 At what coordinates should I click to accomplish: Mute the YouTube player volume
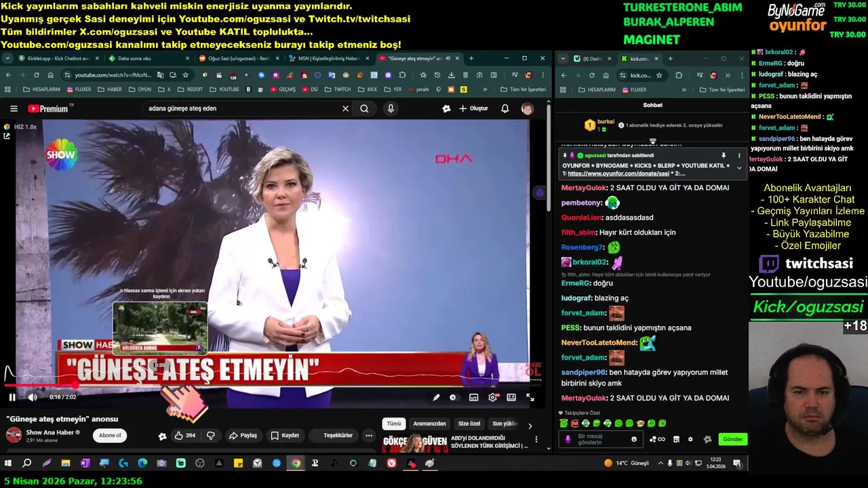pos(32,397)
